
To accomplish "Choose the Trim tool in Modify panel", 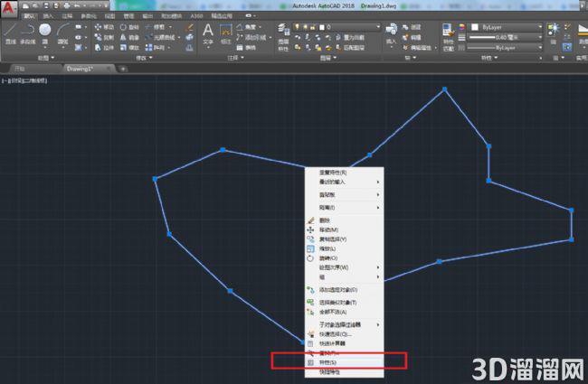I will pyautogui.click(x=157, y=27).
